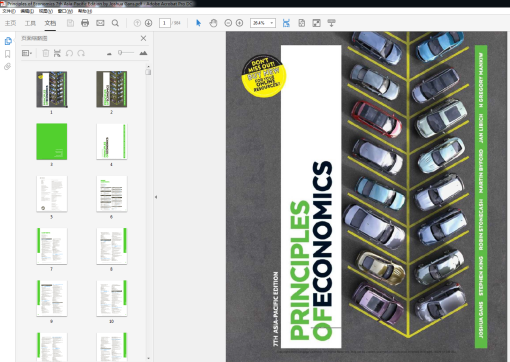Open the Bookmarks panel icon
The width and height of the screenshot is (510, 362).
pos(8,54)
